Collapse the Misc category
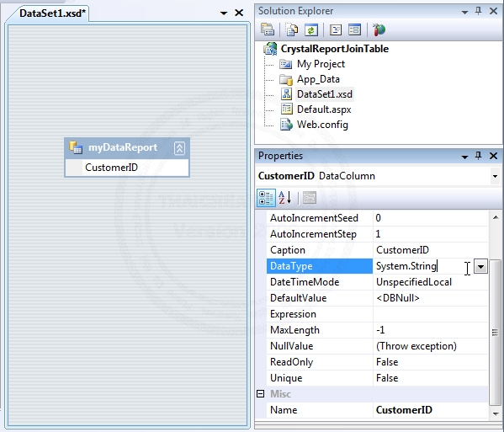This screenshot has height=432, width=504. coord(261,394)
